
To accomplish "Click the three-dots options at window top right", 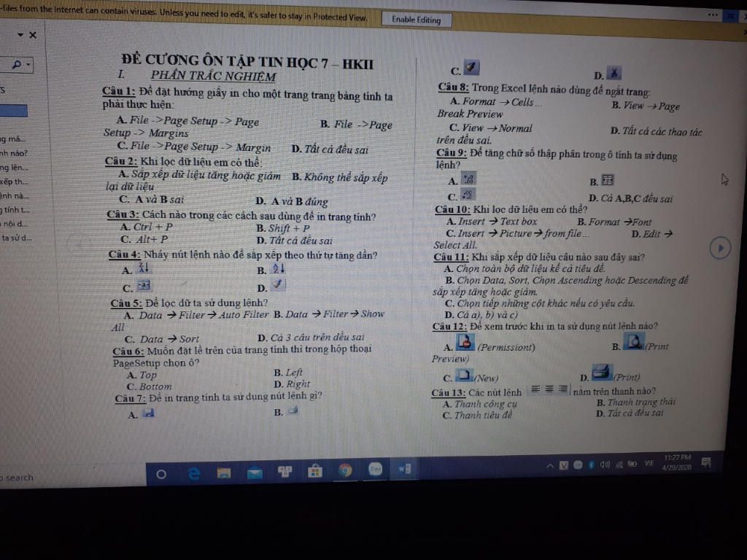I will click(x=713, y=15).
